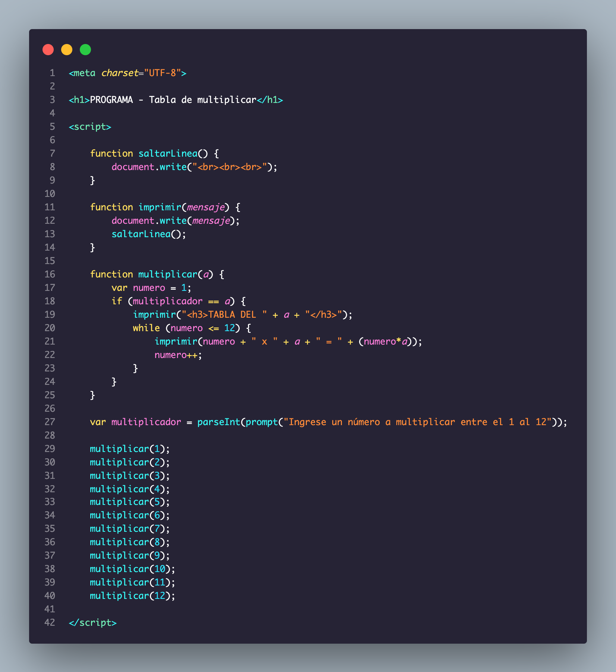Click the if condition 'multiplicador == a'
This screenshot has width=616, height=672.
[181, 301]
